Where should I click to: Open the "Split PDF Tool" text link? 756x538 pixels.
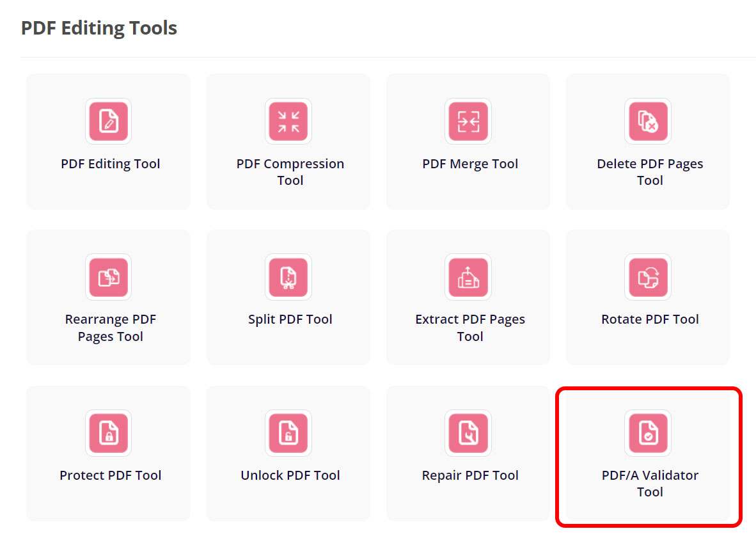pyautogui.click(x=290, y=319)
